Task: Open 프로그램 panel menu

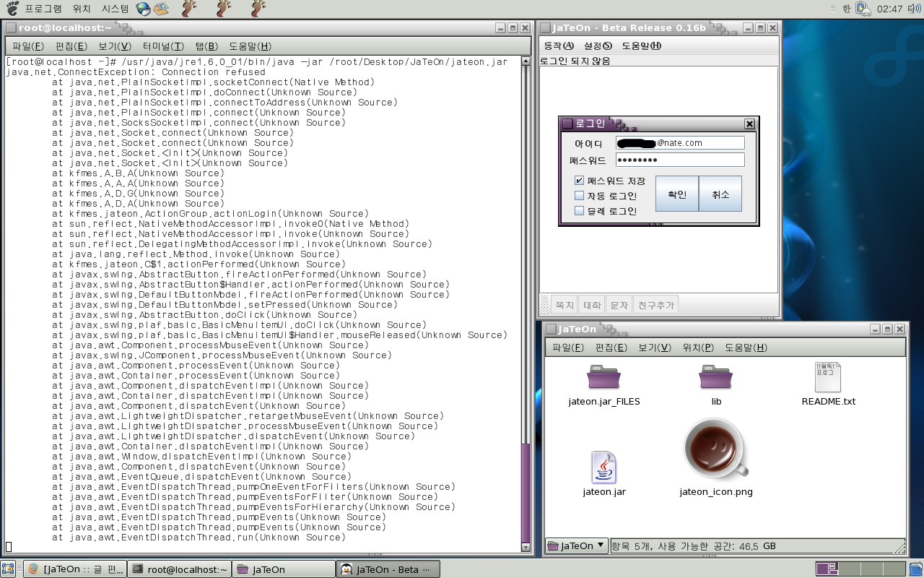Action: pos(43,9)
